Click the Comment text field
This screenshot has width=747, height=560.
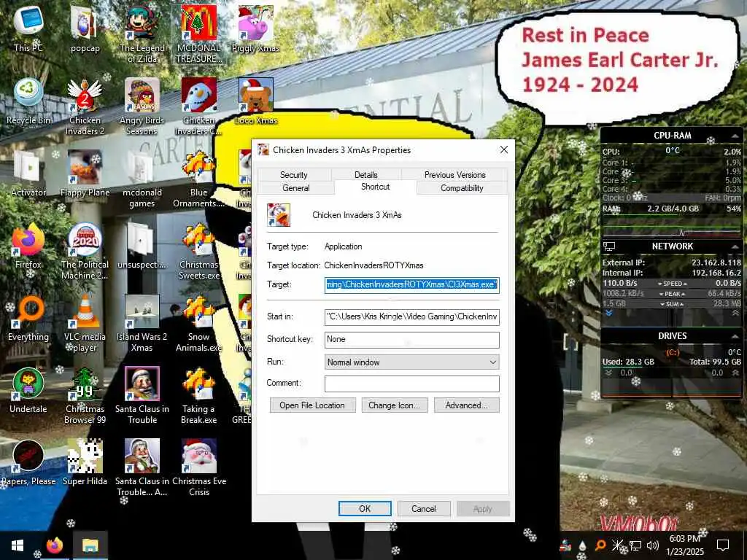[411, 384]
